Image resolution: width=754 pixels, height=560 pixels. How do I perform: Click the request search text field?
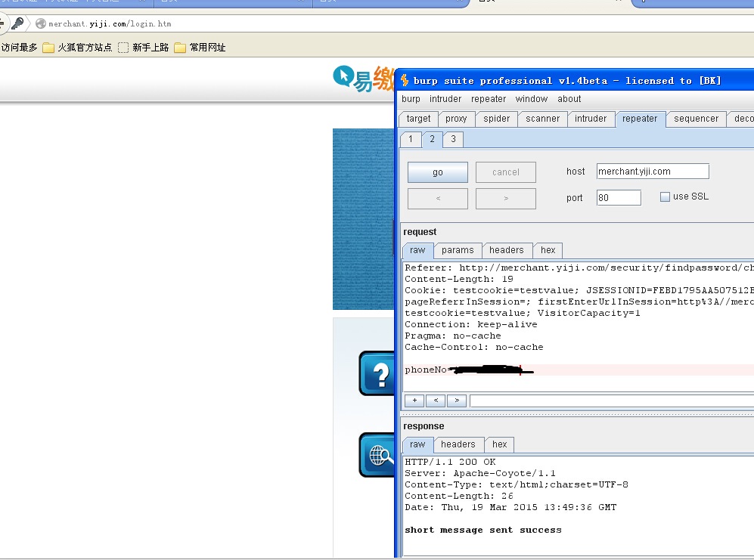point(612,401)
